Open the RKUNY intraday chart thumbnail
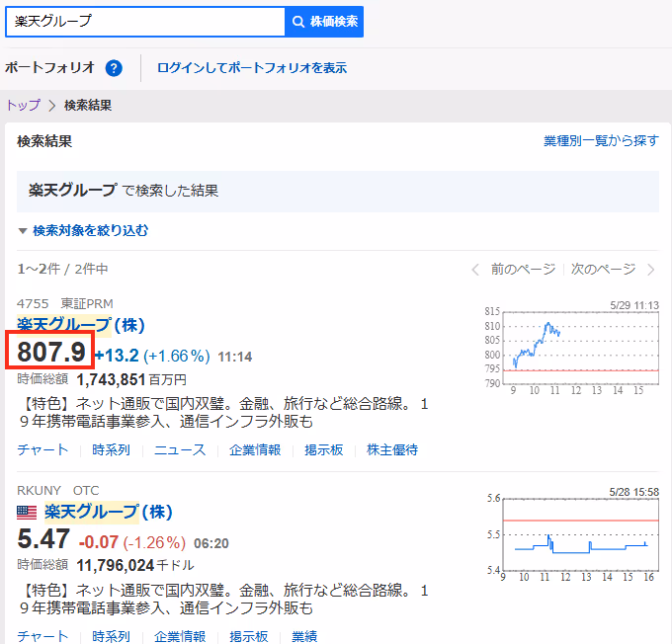Viewport: 672px width, 644px height. (x=572, y=534)
